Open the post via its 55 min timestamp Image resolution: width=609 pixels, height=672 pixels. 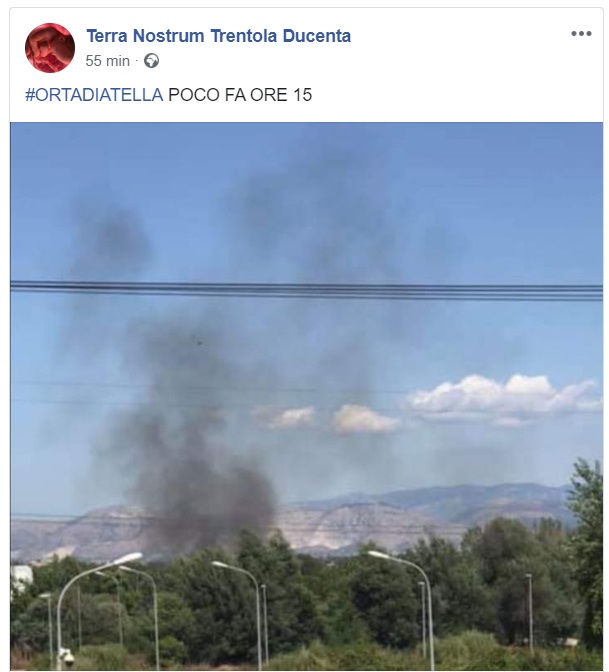[107, 61]
